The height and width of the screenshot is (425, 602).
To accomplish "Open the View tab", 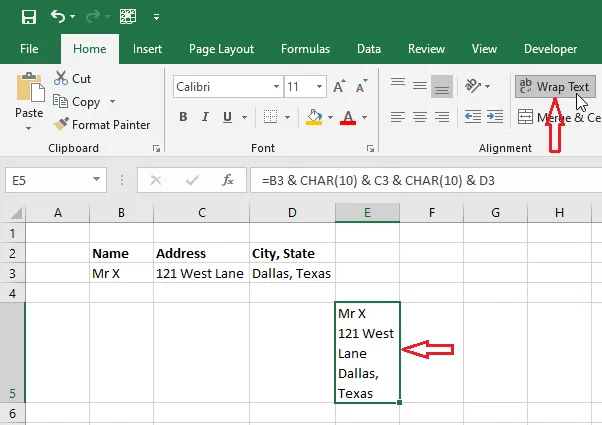I will coord(485,49).
